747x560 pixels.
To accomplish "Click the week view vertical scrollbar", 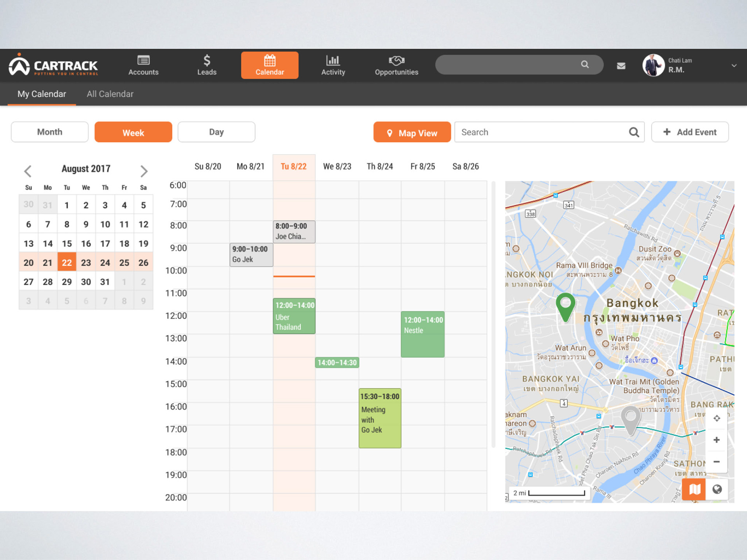I will [x=494, y=314].
